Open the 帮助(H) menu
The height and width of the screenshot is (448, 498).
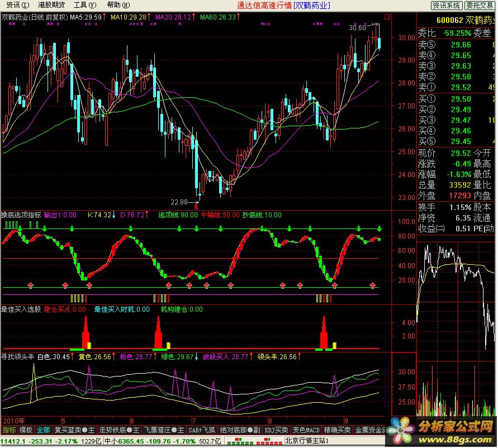(x=118, y=5)
